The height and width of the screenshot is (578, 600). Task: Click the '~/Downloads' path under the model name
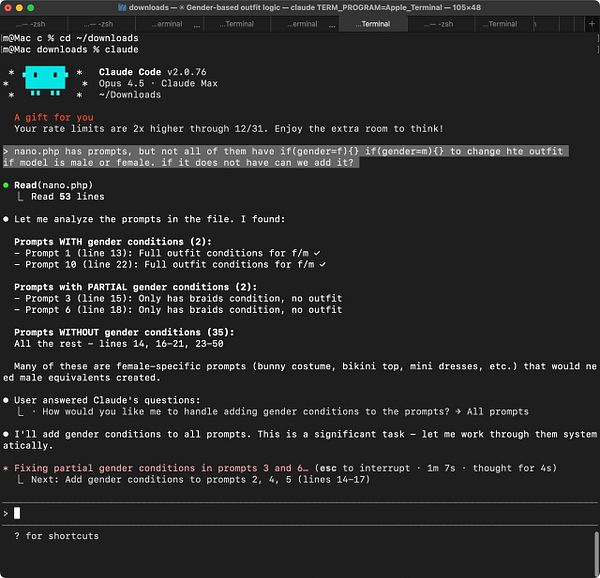point(130,95)
